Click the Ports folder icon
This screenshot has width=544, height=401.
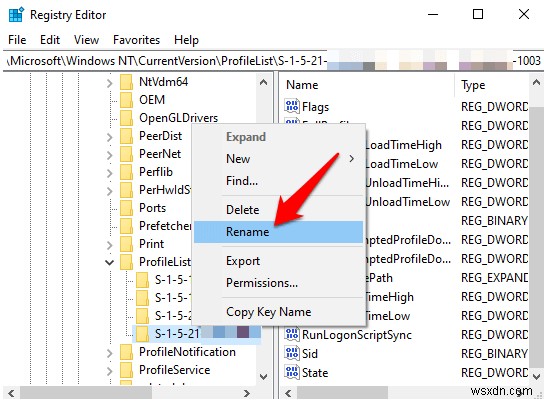[x=126, y=208]
